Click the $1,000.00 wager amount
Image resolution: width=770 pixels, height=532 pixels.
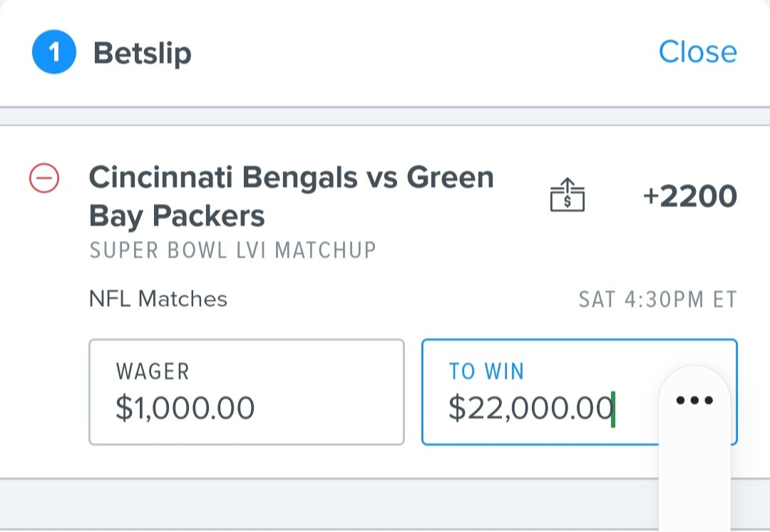click(185, 408)
